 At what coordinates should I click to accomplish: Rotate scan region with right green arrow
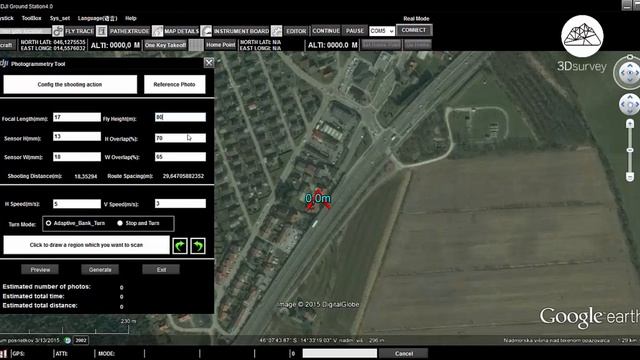(x=198, y=246)
